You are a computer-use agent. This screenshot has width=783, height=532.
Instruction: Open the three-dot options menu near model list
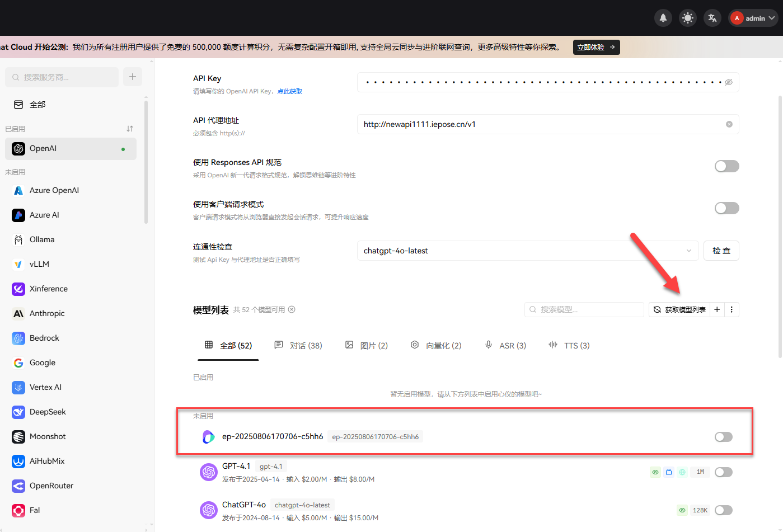coord(732,309)
